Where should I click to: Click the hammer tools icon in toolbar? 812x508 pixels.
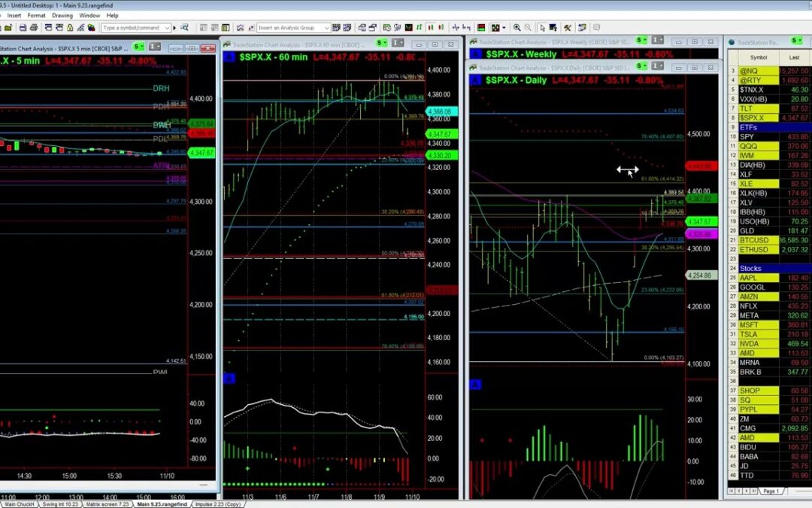[568, 28]
